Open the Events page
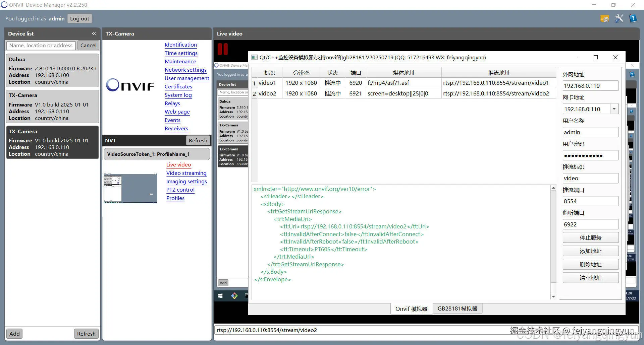The height and width of the screenshot is (345, 644). coord(172,120)
